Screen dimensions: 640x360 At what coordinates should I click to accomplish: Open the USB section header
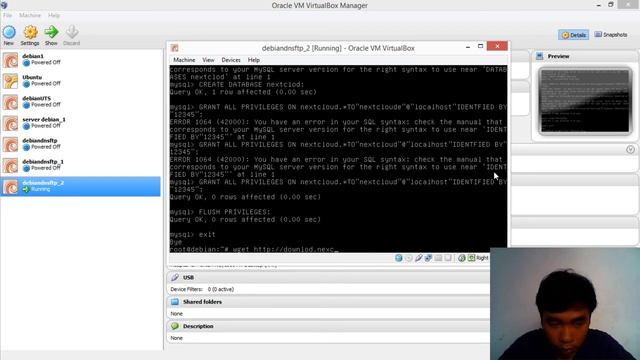click(329, 278)
